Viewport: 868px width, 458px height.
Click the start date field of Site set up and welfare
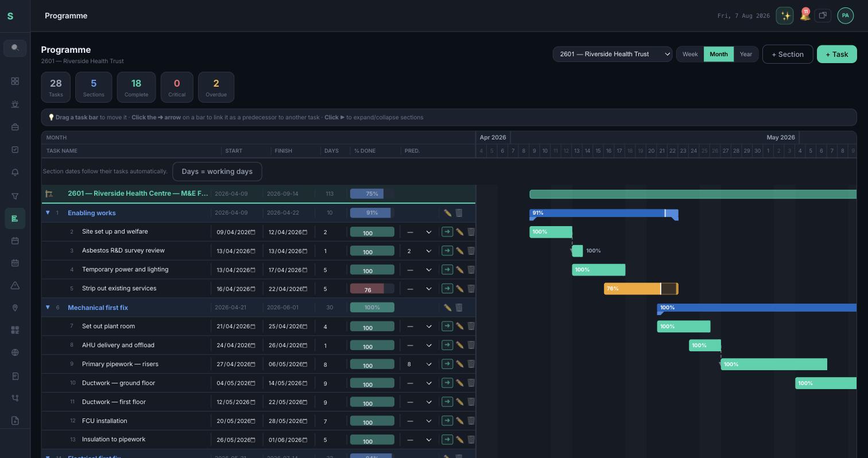[x=236, y=232]
